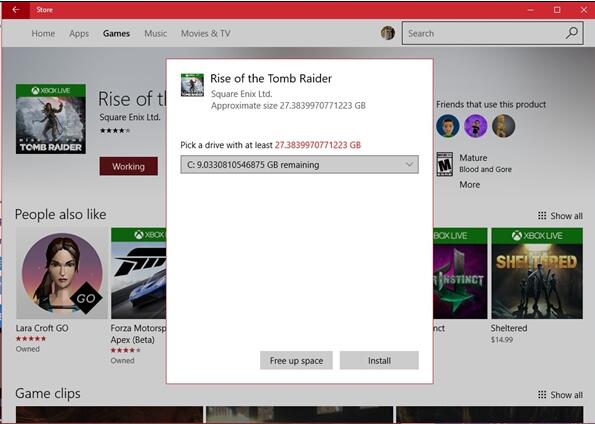The image size is (595, 424).
Task: Open the Movies & TV tab
Action: (x=206, y=33)
